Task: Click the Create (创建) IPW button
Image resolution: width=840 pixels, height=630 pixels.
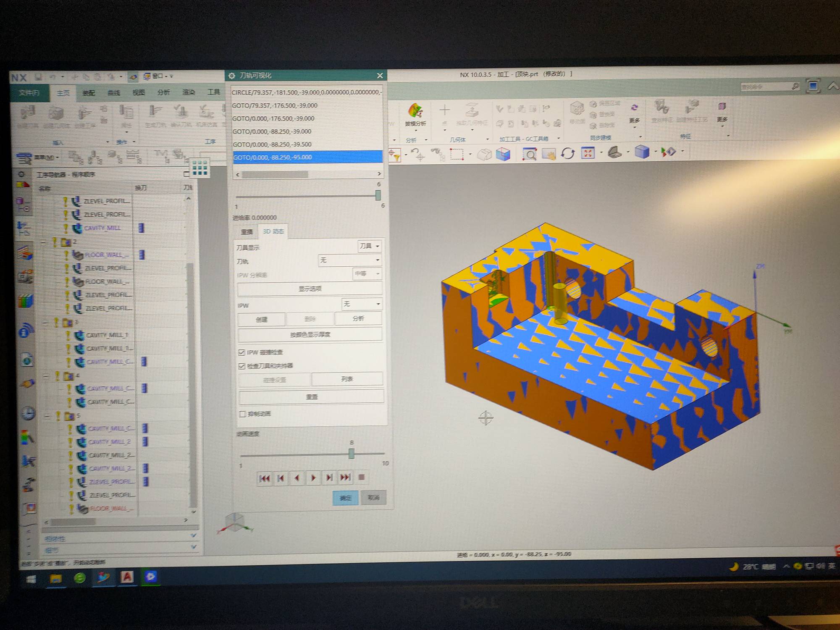Action: pyautogui.click(x=262, y=320)
